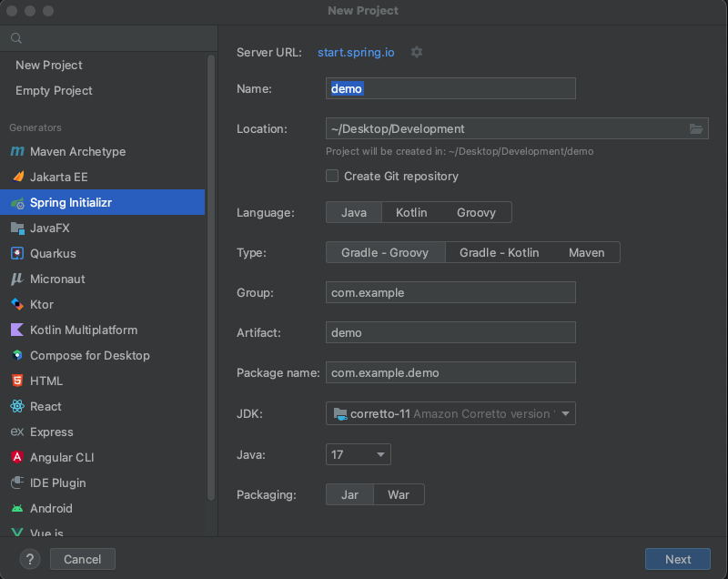This screenshot has height=579, width=728.
Task: Click the Ktor generator icon
Action: (17, 305)
